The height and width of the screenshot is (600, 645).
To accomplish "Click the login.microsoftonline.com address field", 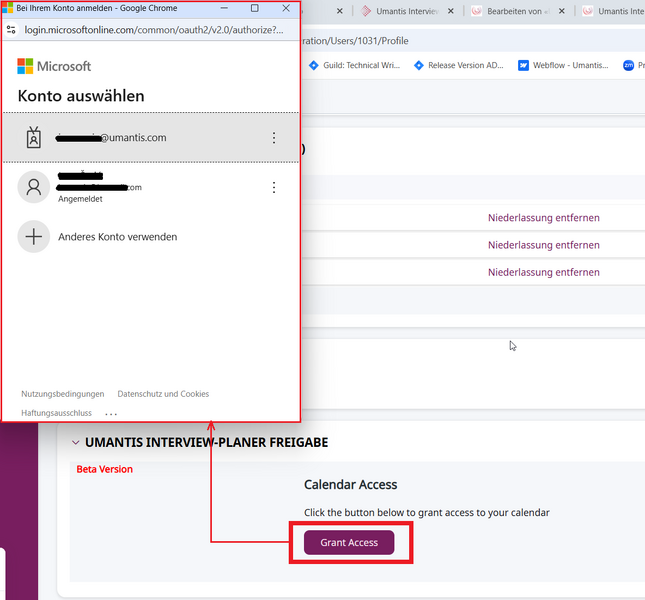I will pyautogui.click(x=154, y=30).
